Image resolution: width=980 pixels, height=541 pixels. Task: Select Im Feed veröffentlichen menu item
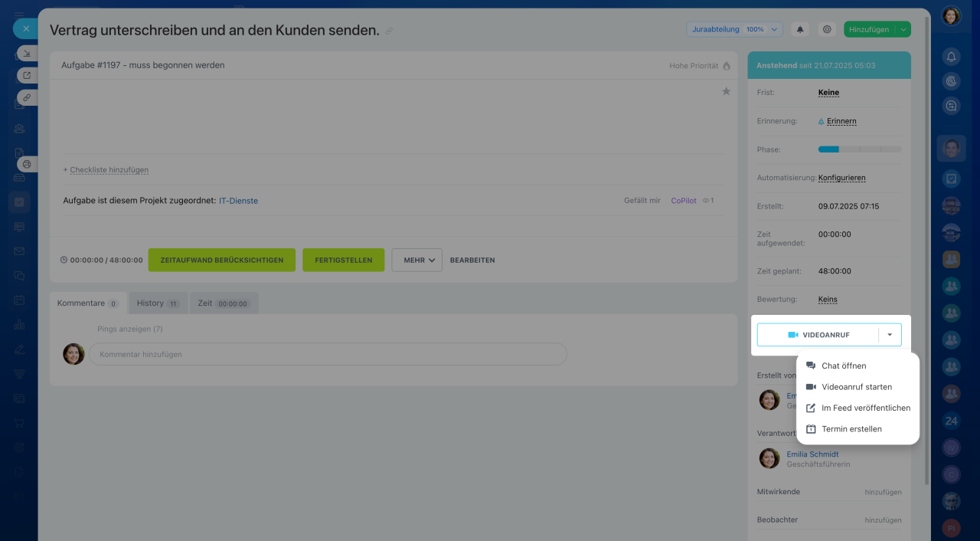point(857,408)
